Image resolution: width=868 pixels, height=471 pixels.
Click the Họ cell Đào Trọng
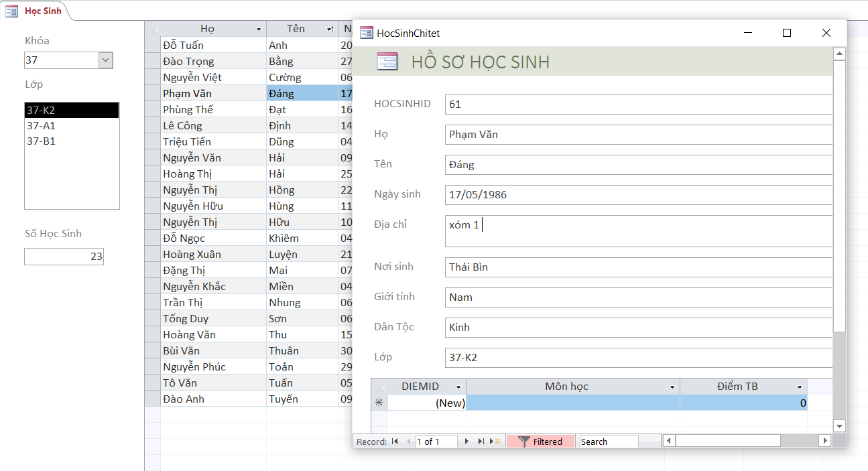click(214, 61)
